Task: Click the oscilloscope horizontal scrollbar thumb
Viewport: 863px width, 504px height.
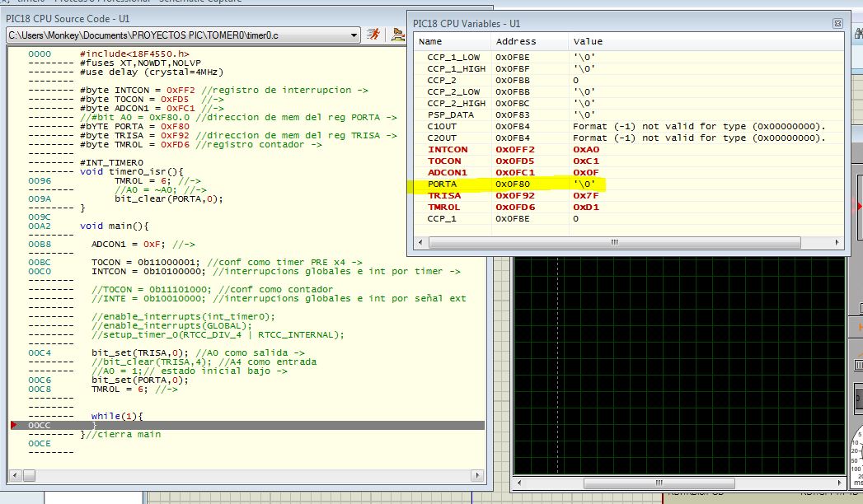Action: coord(659,483)
